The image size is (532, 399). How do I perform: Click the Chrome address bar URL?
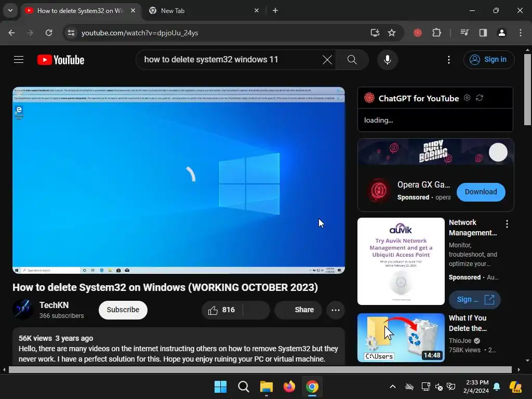point(140,33)
